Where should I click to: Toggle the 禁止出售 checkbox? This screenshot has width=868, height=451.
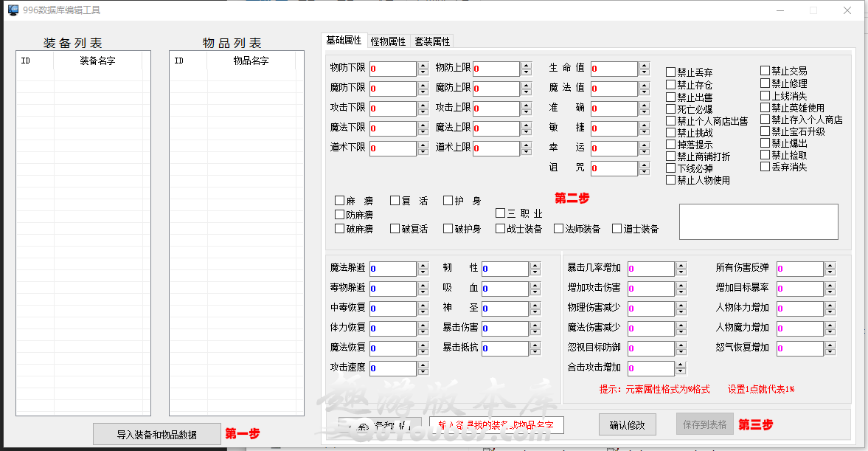point(670,97)
